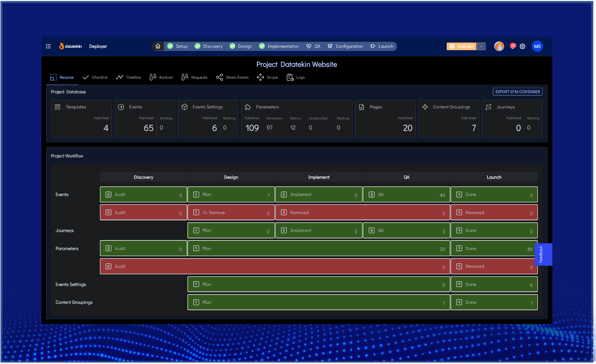This screenshot has height=364, width=596.
Task: Open green Parameters Audit cell
Action: (x=143, y=248)
